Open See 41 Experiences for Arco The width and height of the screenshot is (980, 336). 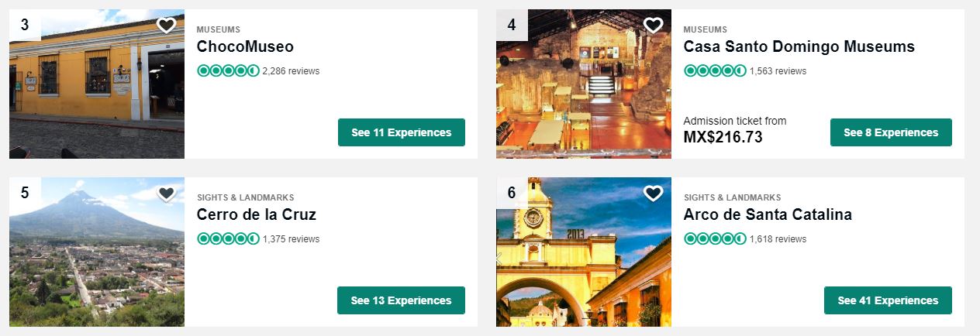pyautogui.click(x=888, y=300)
